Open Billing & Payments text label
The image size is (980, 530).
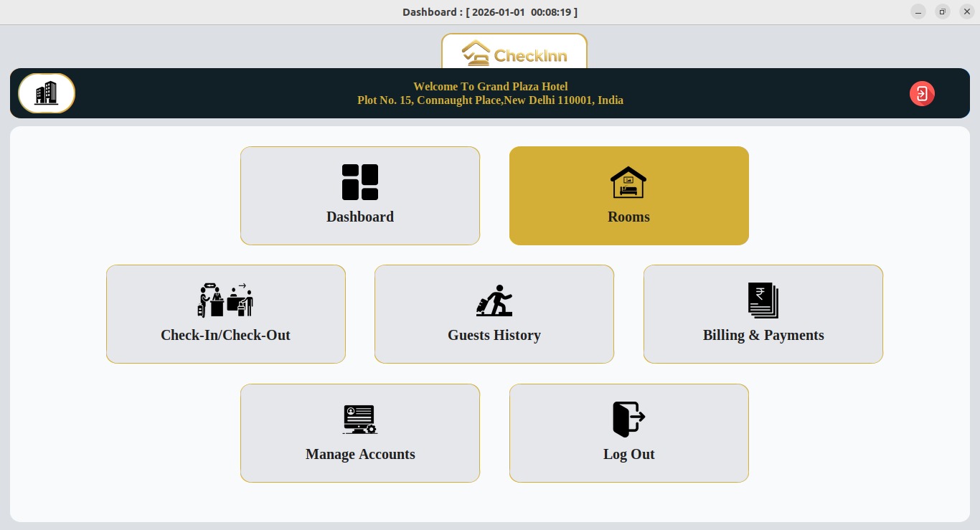pyautogui.click(x=763, y=336)
